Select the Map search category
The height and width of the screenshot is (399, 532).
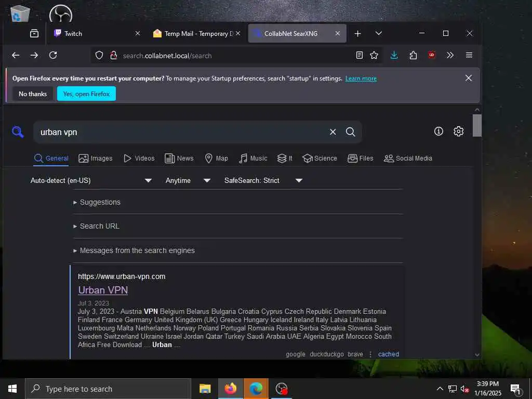(217, 158)
